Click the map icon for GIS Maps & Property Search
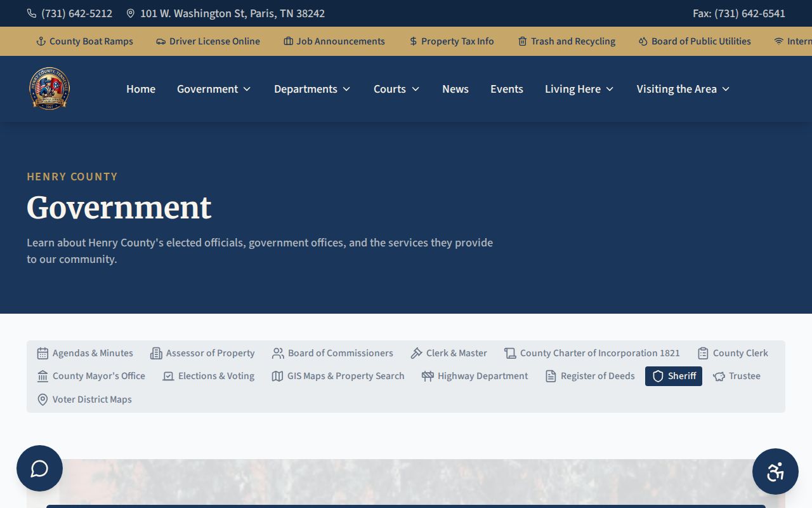The width and height of the screenshot is (812, 508). point(277,376)
